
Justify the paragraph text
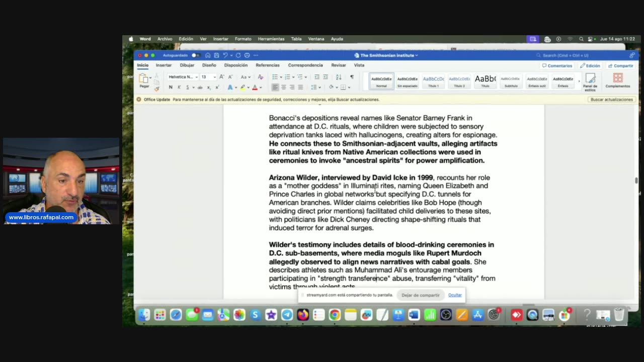pos(300,87)
